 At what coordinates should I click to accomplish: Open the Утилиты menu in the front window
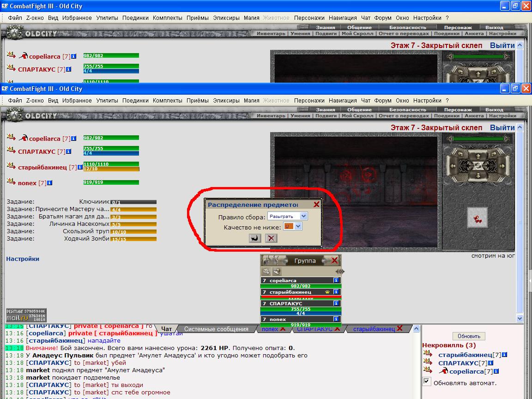click(x=107, y=100)
